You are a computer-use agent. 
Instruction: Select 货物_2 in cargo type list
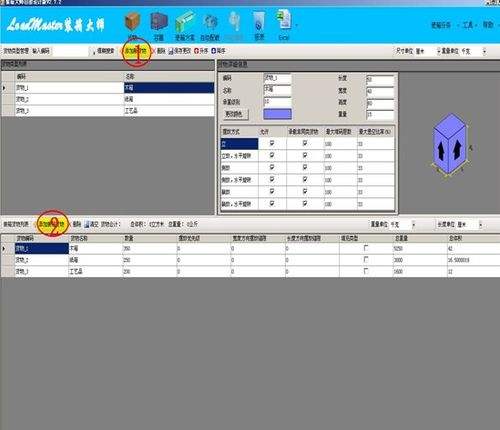pos(69,99)
